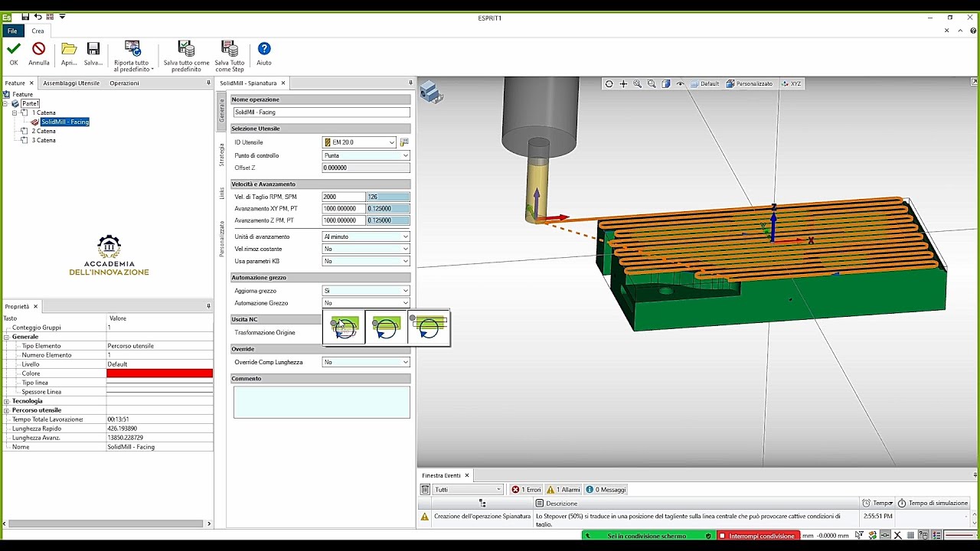Click the rotate view icon
Screen dimensions: 980x551
[x=609, y=83]
